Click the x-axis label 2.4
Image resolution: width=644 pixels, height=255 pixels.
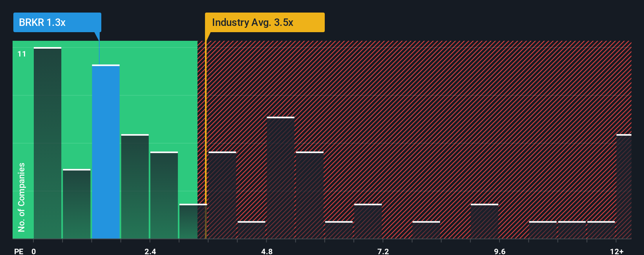(150, 251)
